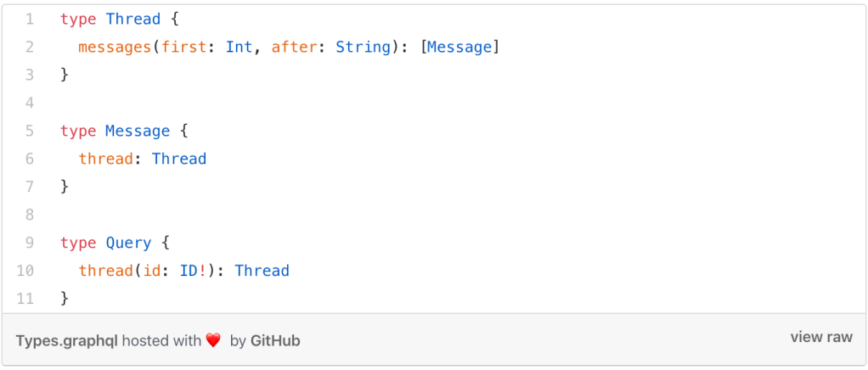This screenshot has height=370, width=868.
Task: Click the Int type in messages arguments
Action: click(x=239, y=47)
